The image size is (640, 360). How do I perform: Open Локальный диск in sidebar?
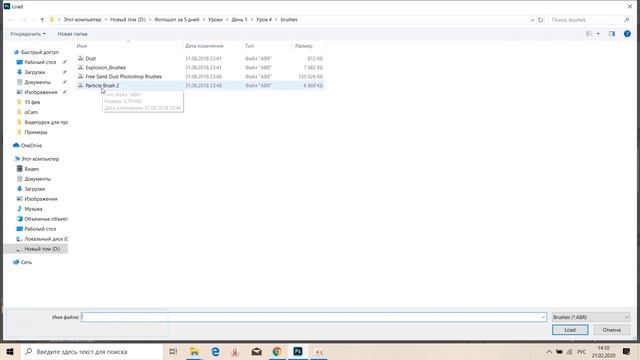46,239
